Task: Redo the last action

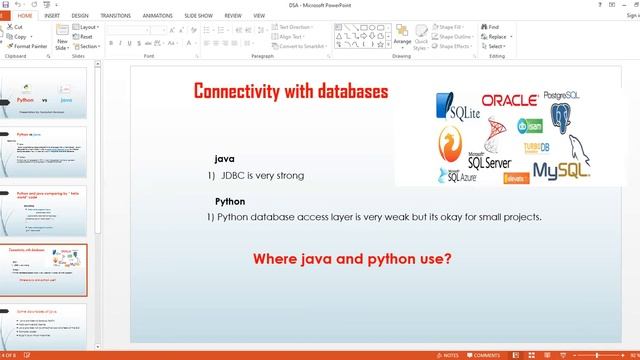Action: pyautogui.click(x=34, y=4)
